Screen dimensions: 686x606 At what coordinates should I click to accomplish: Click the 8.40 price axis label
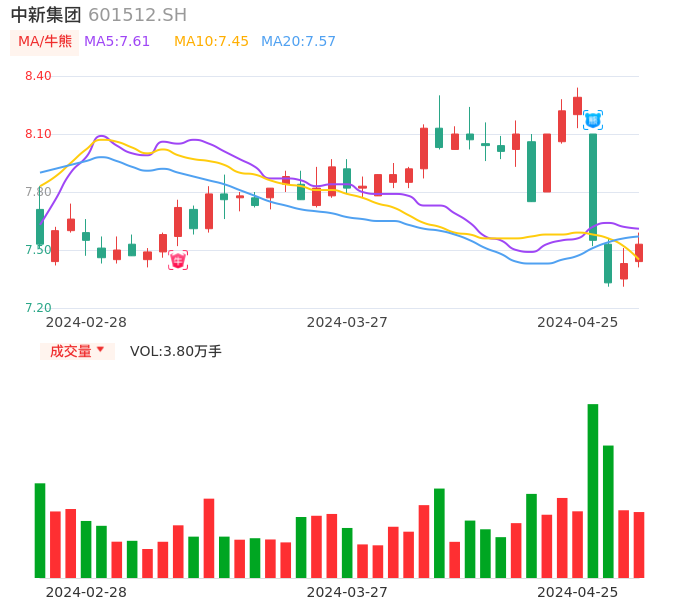pyautogui.click(x=38, y=76)
